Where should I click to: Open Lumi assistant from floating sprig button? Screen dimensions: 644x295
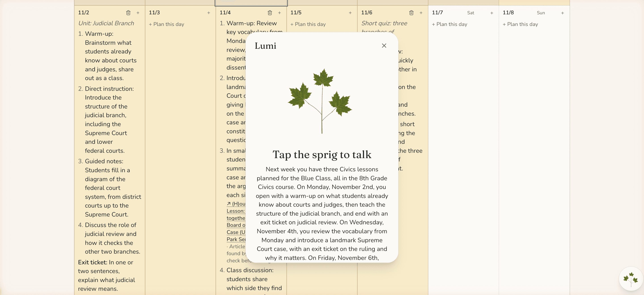pos(631,279)
